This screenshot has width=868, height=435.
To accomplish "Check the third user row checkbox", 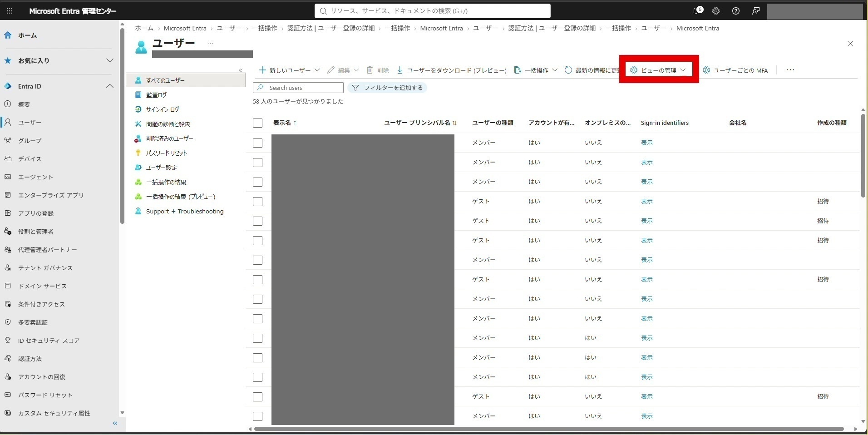I will (x=257, y=182).
